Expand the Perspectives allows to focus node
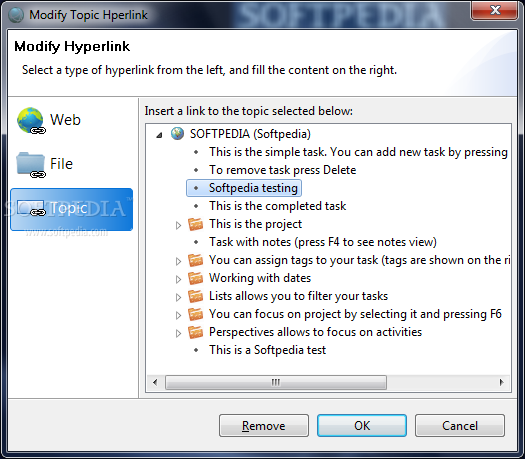The width and height of the screenshot is (525, 459). (x=178, y=333)
